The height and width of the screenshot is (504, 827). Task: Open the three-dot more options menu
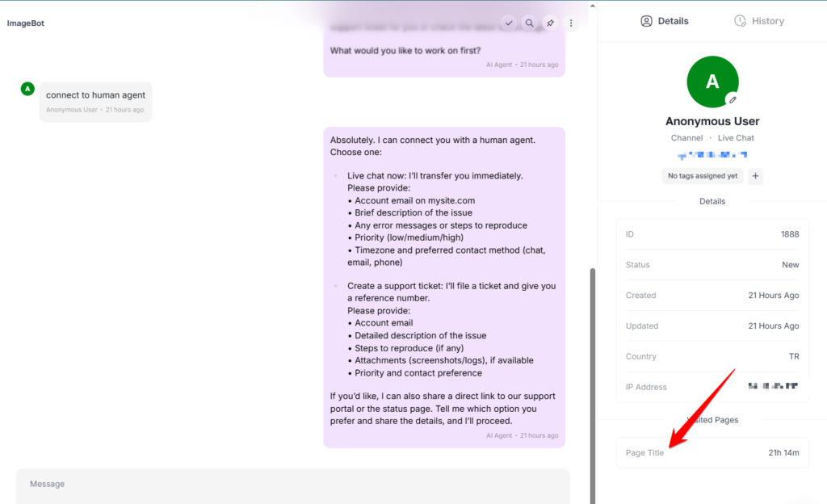click(x=571, y=23)
